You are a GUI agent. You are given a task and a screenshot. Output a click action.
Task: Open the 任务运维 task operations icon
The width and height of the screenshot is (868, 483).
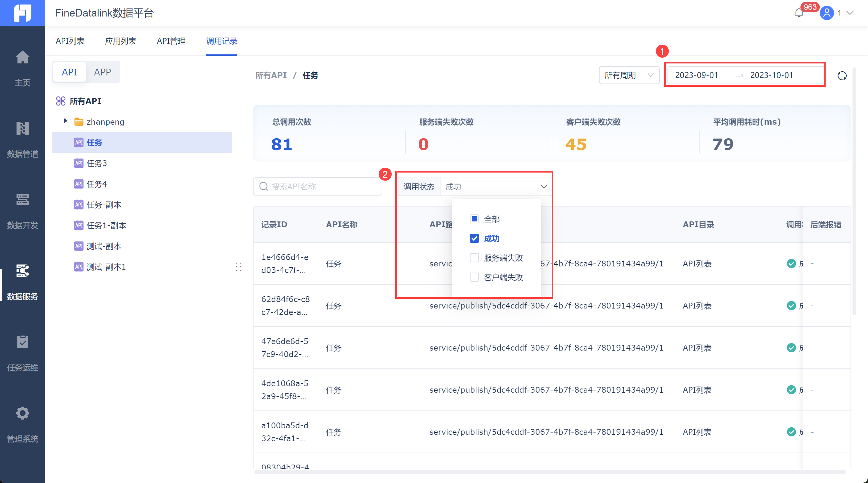(22, 342)
